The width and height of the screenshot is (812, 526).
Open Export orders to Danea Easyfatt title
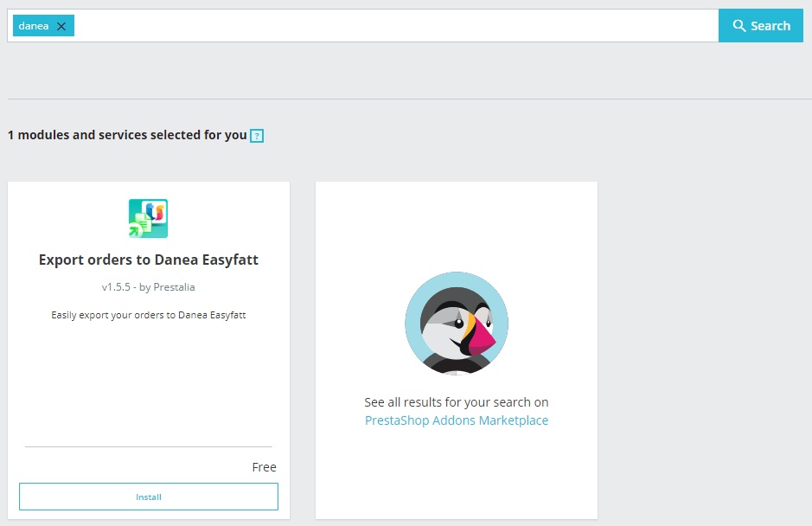149,260
